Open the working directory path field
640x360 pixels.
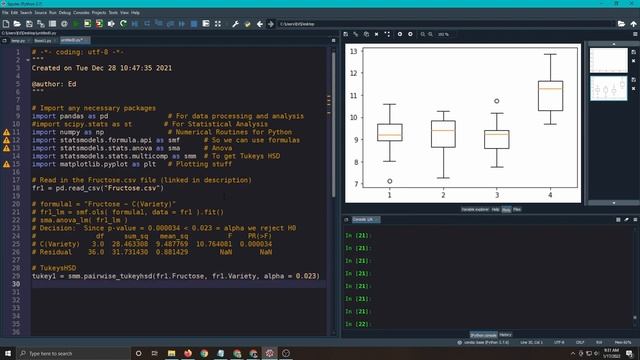(446, 24)
